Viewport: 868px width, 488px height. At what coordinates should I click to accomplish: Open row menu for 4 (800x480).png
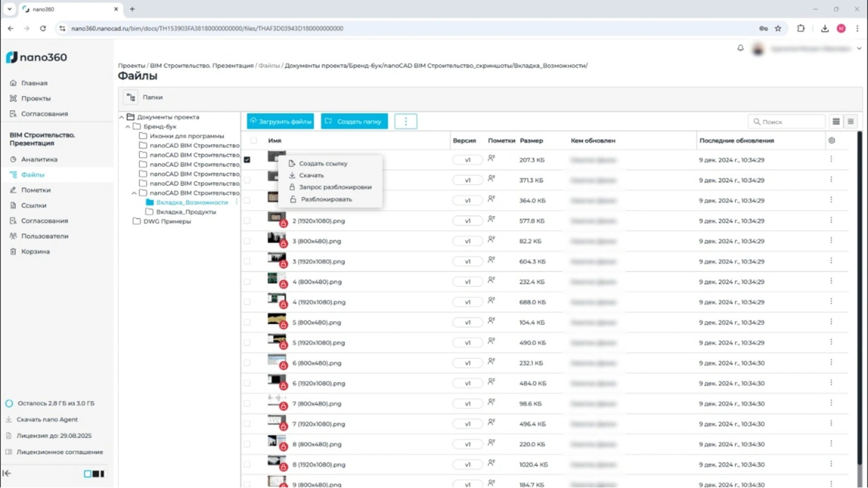(x=831, y=282)
